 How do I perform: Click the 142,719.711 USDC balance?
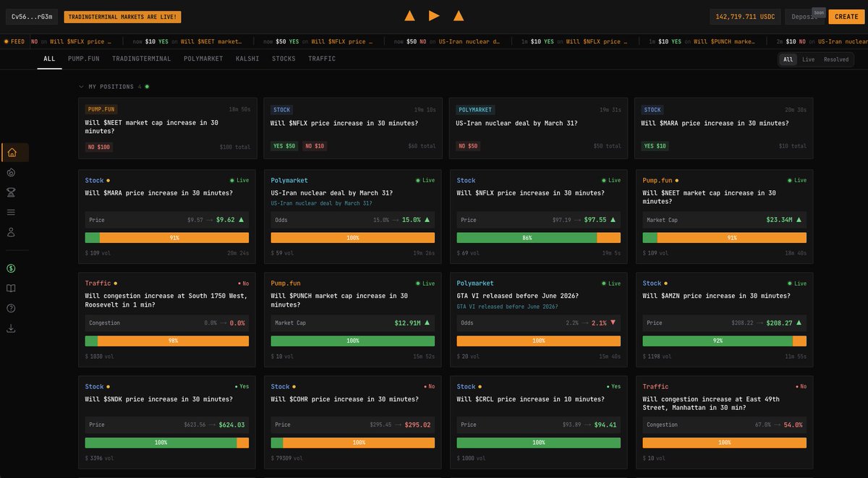(x=745, y=17)
